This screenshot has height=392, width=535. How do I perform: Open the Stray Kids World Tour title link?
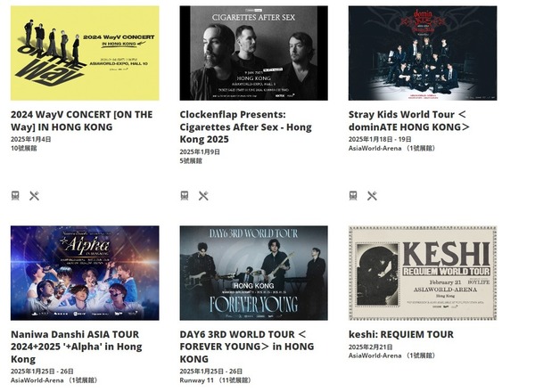coord(409,120)
